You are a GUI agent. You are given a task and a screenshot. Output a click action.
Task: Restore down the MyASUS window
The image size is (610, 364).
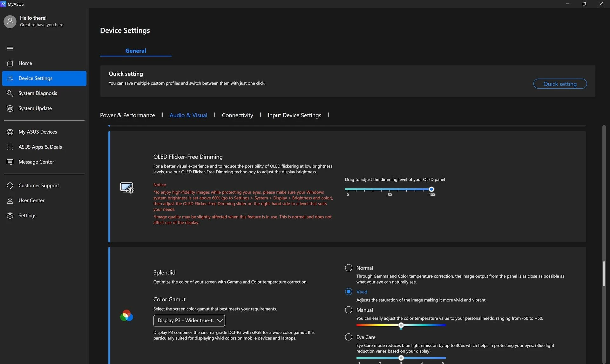tap(584, 4)
